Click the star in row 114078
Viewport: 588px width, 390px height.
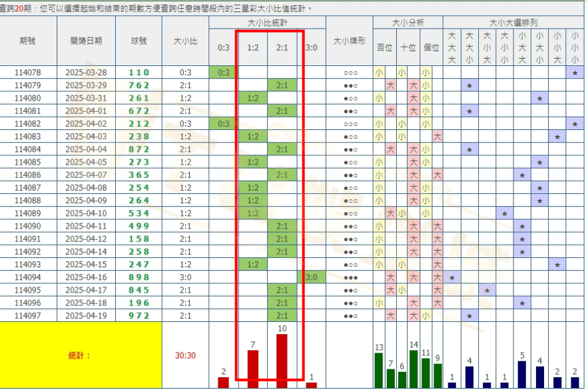(x=575, y=73)
